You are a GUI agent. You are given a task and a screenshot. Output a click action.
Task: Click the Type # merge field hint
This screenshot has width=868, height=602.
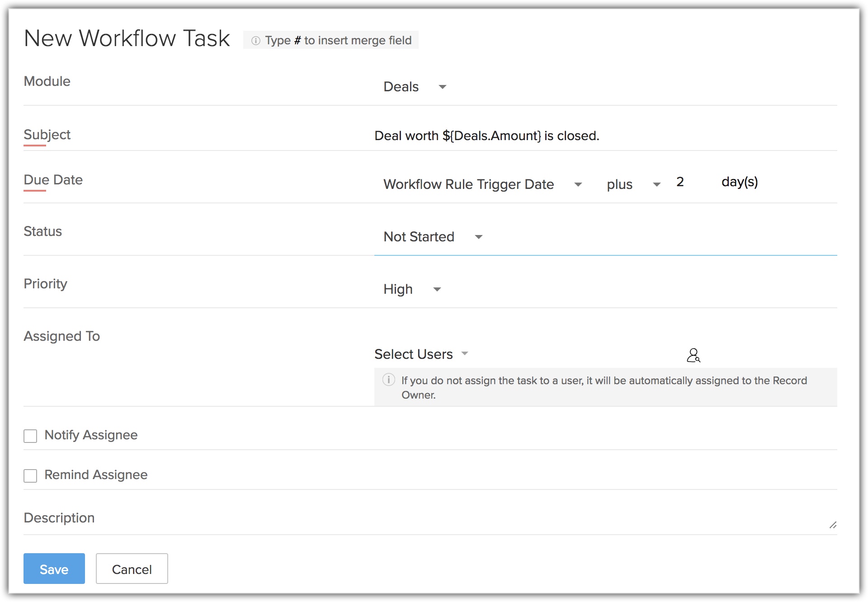point(338,41)
